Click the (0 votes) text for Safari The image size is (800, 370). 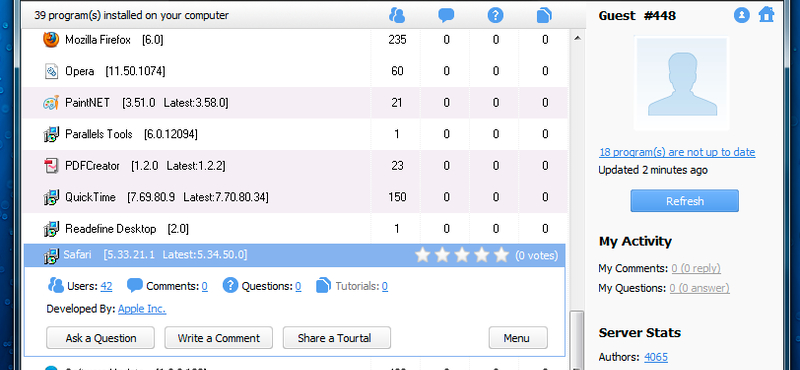coord(536,256)
